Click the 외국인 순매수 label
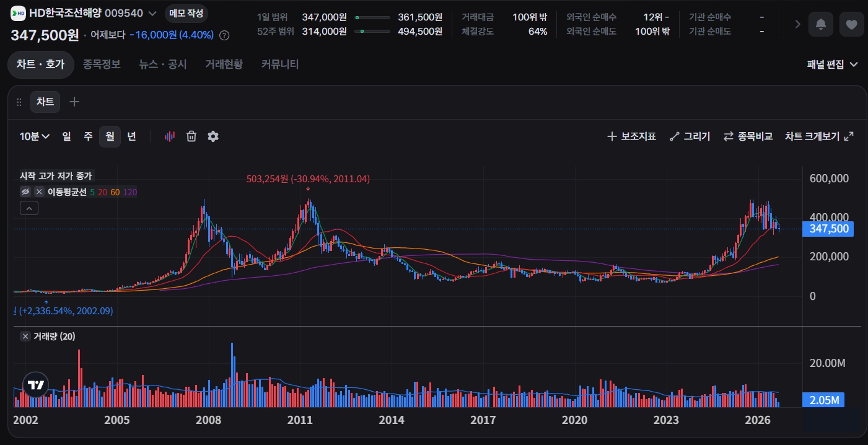The width and height of the screenshot is (868, 445). 591,17
